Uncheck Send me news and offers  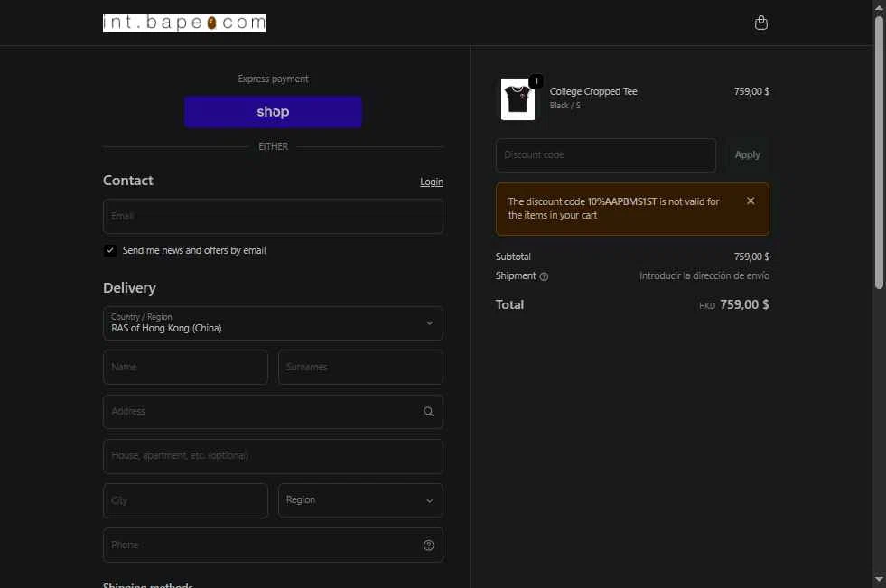coord(110,250)
